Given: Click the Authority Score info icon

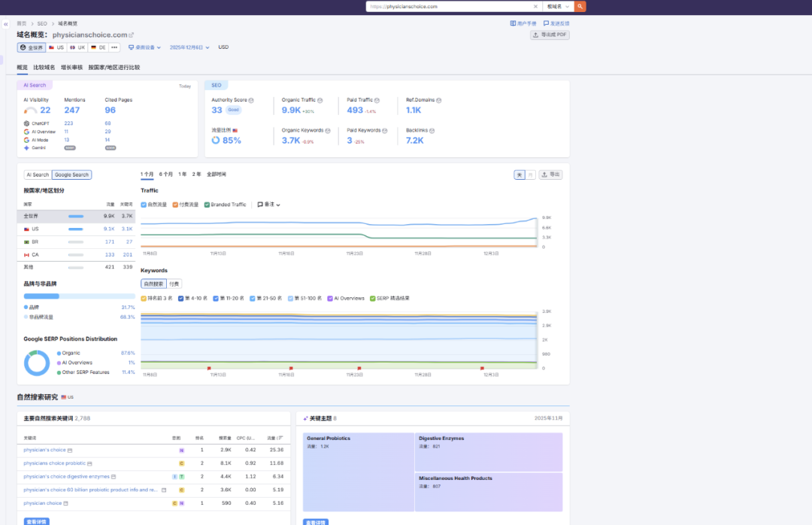Looking at the screenshot, I should 251,101.
